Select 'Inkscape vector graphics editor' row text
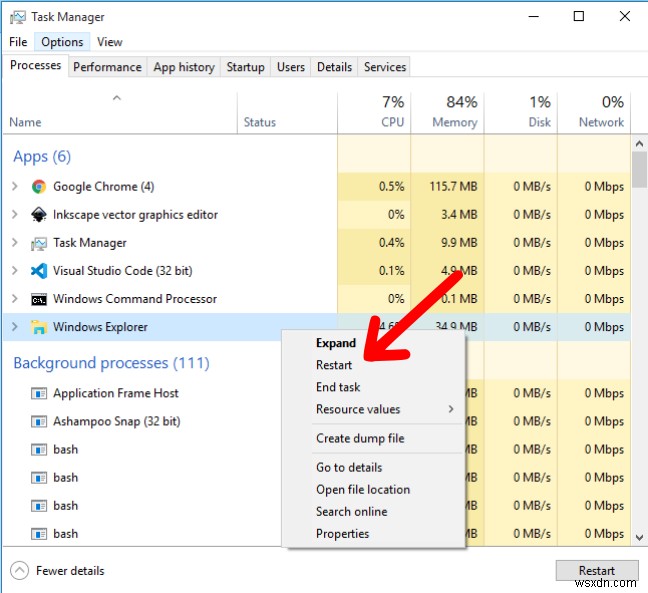 [135, 215]
